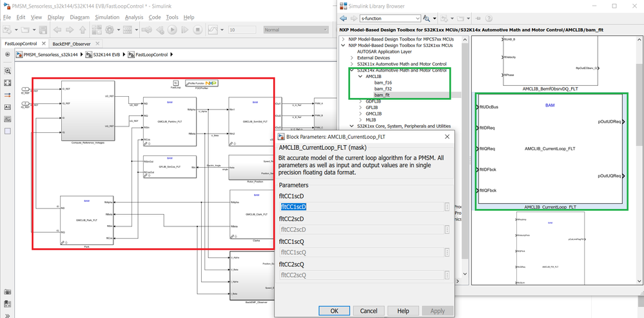
Task: Open the Simulation menu
Action: pyautogui.click(x=107, y=17)
